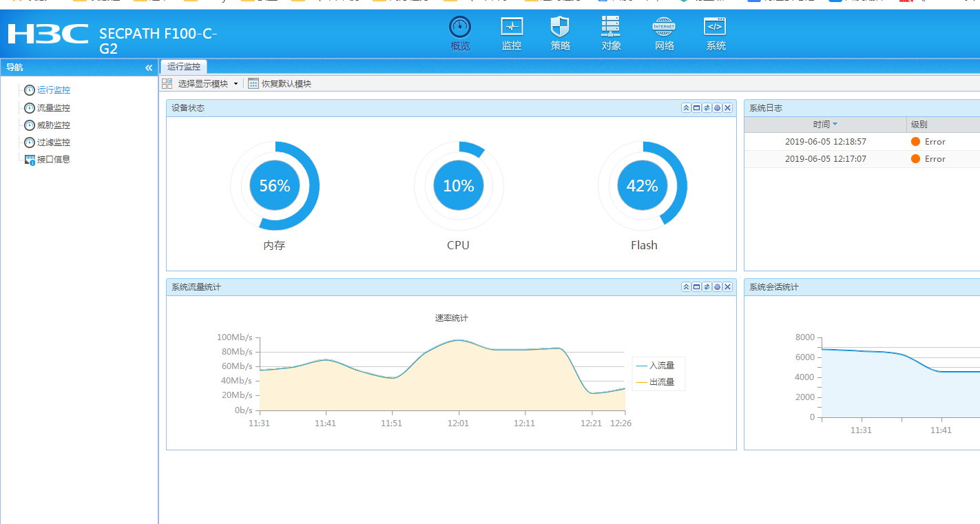Select the 运行监控 tab
This screenshot has width=980, height=524.
coord(184,67)
